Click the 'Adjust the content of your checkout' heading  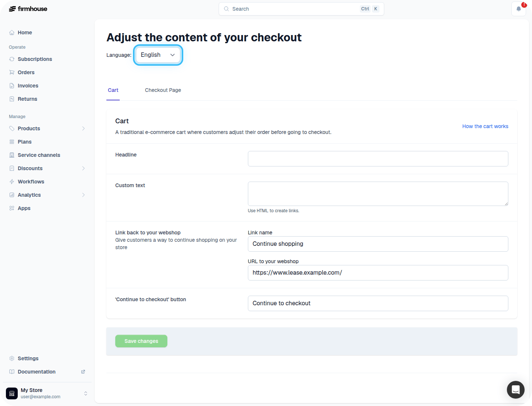(204, 37)
